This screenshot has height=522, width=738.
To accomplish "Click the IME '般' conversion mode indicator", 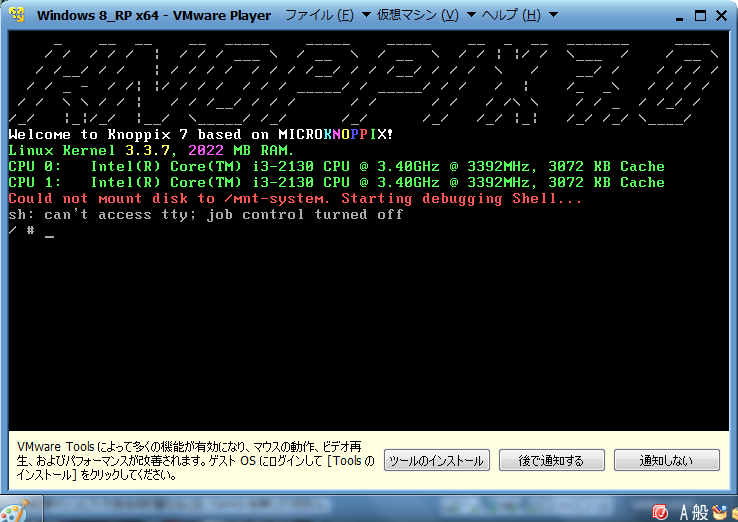I will pyautogui.click(x=700, y=513).
